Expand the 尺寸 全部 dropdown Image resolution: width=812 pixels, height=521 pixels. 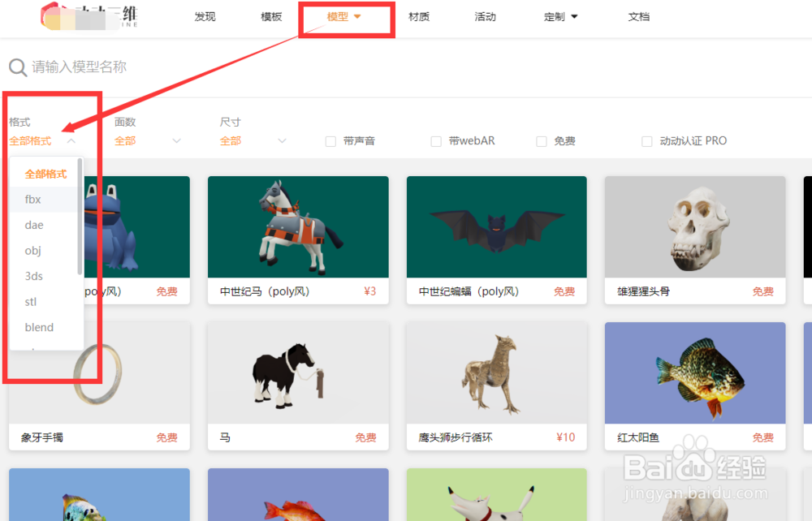coord(253,140)
